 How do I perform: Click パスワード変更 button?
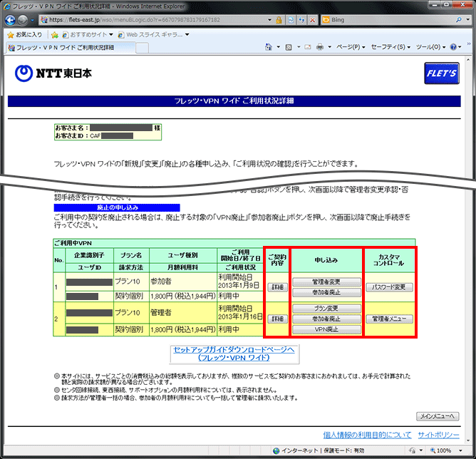[x=389, y=287]
